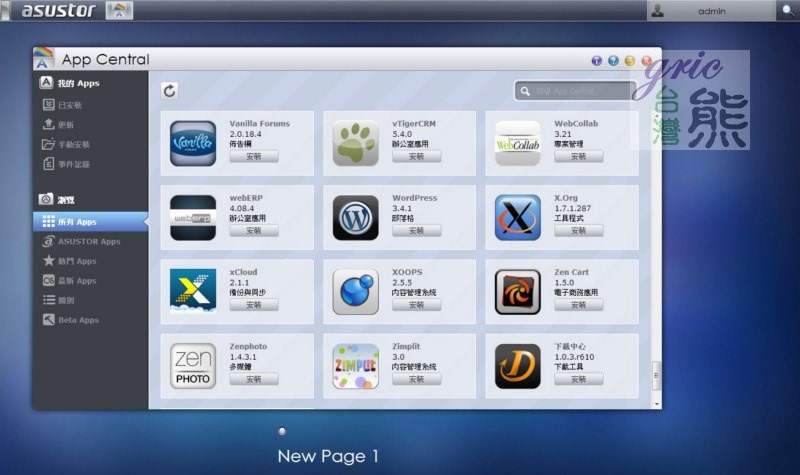Click the 瀏覽 camera section icon
The width and height of the screenshot is (800, 475).
pyautogui.click(x=46, y=199)
